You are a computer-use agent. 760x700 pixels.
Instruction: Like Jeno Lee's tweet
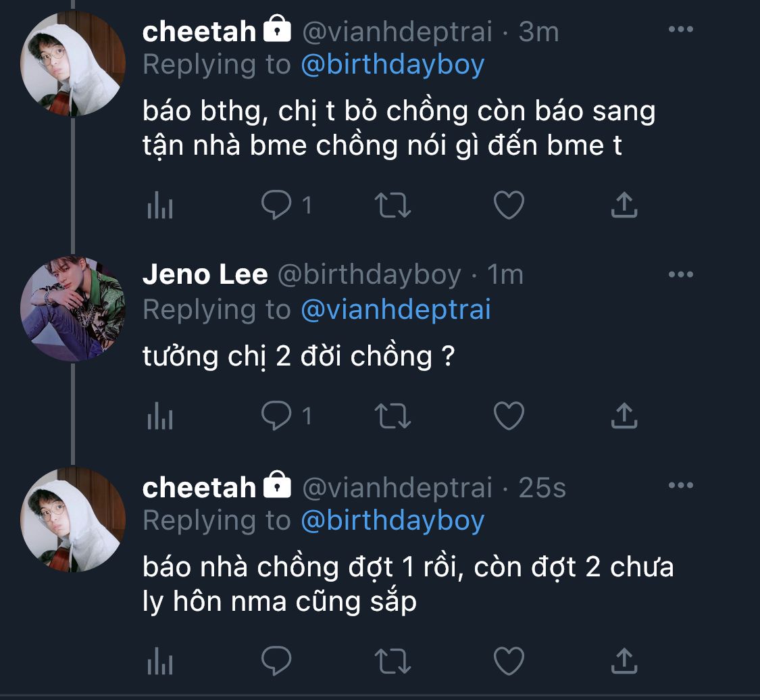click(x=509, y=416)
